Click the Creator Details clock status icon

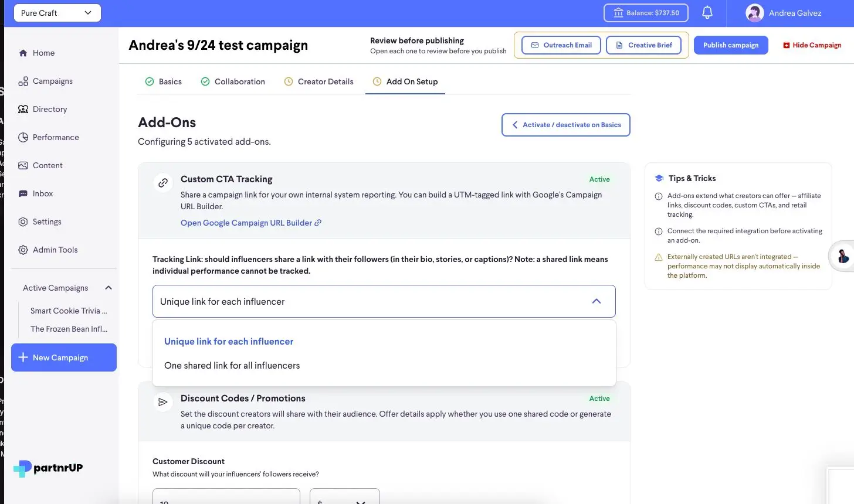pyautogui.click(x=289, y=81)
